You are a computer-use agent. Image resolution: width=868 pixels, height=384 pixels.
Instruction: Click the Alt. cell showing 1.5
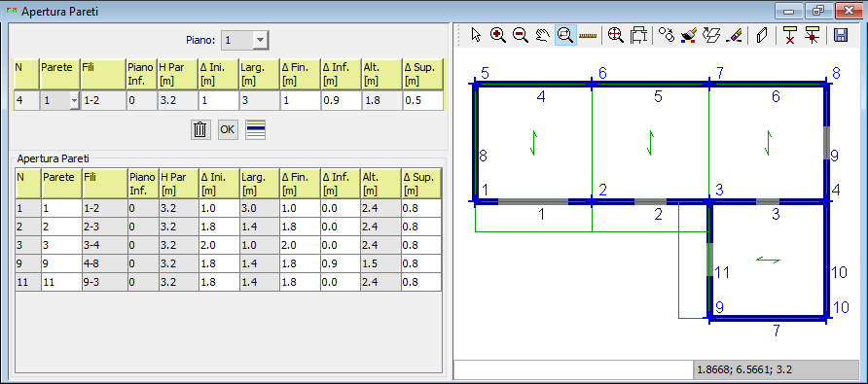(381, 263)
